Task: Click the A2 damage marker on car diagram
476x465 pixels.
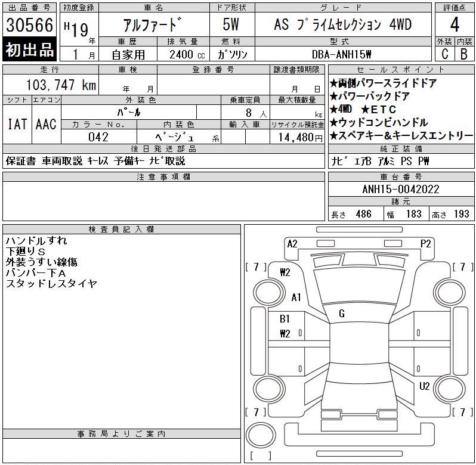Action: (292, 243)
